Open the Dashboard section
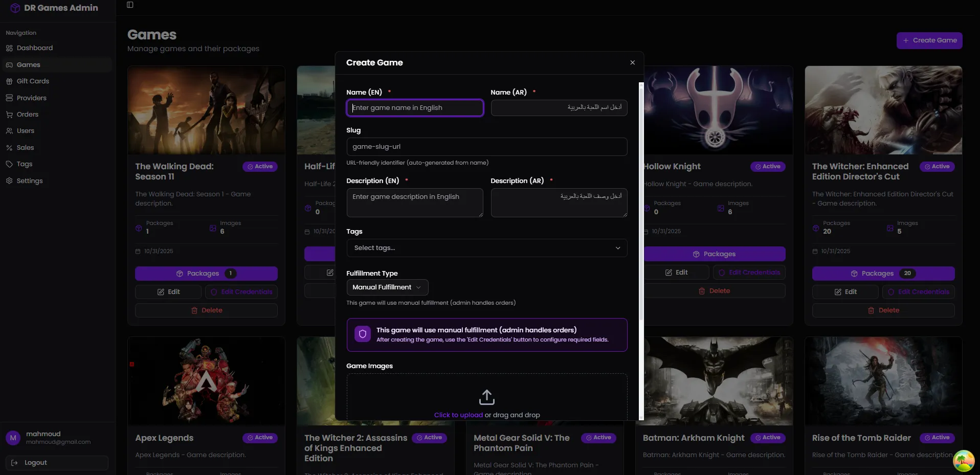The image size is (980, 475). [34, 48]
